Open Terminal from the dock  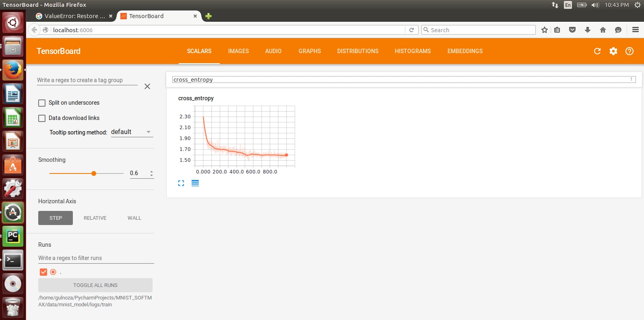click(x=13, y=260)
